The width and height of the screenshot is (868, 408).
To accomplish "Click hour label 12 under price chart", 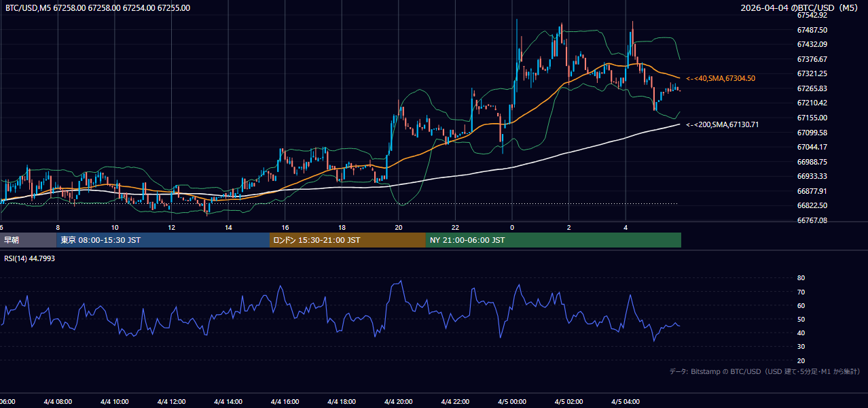I will [x=171, y=227].
